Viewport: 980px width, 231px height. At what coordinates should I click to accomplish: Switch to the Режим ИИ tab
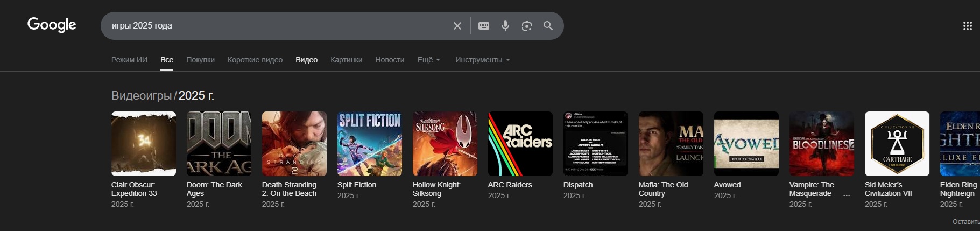pos(129,60)
